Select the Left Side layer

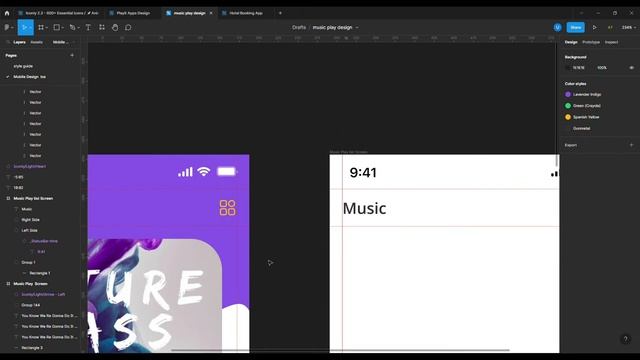[29, 230]
